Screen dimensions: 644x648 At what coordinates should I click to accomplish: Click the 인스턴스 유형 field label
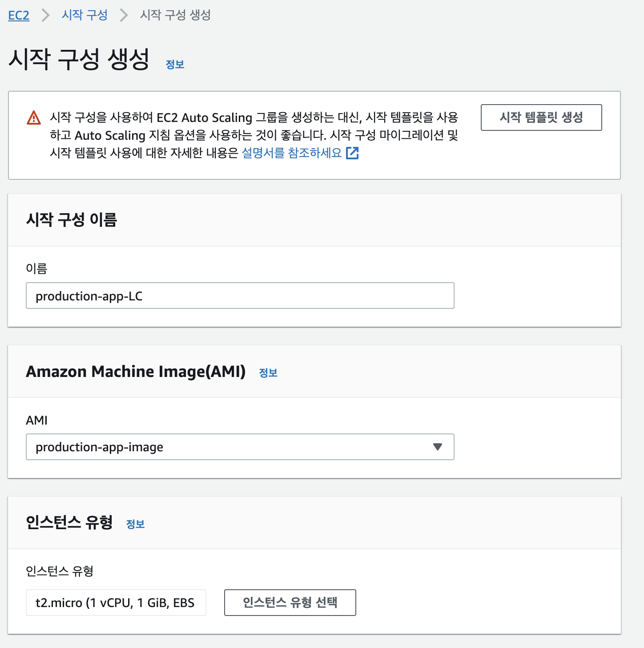point(60,571)
